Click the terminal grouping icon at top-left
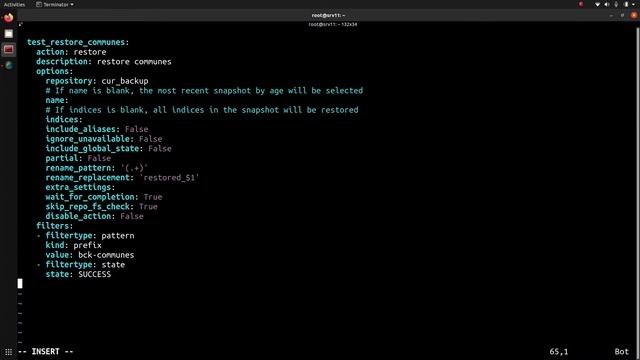640x360 pixels. (20, 24)
